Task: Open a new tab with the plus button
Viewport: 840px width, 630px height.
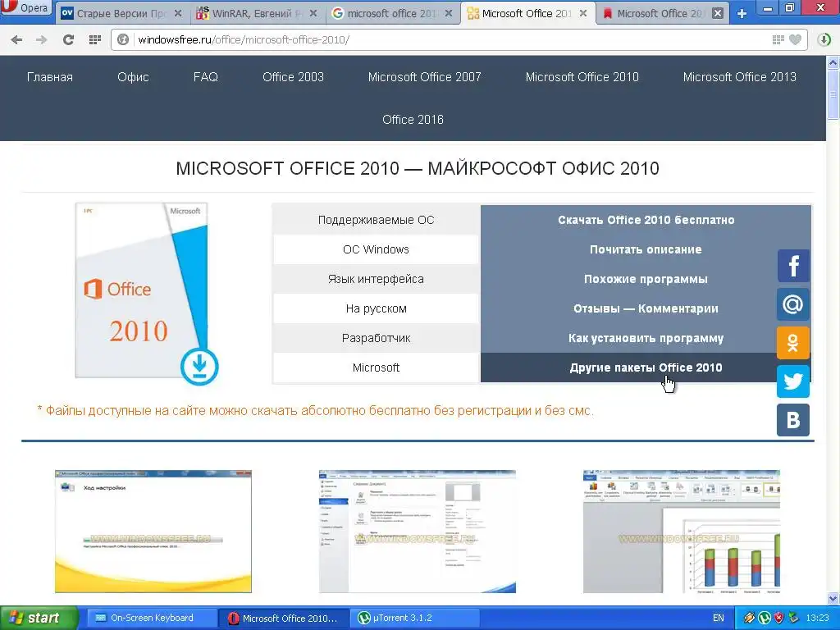Action: point(742,13)
